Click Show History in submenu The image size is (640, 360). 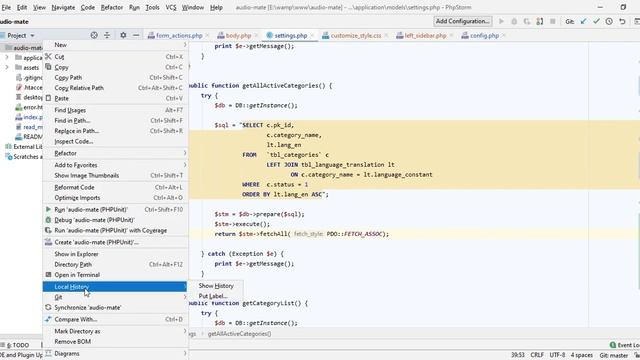point(216,286)
